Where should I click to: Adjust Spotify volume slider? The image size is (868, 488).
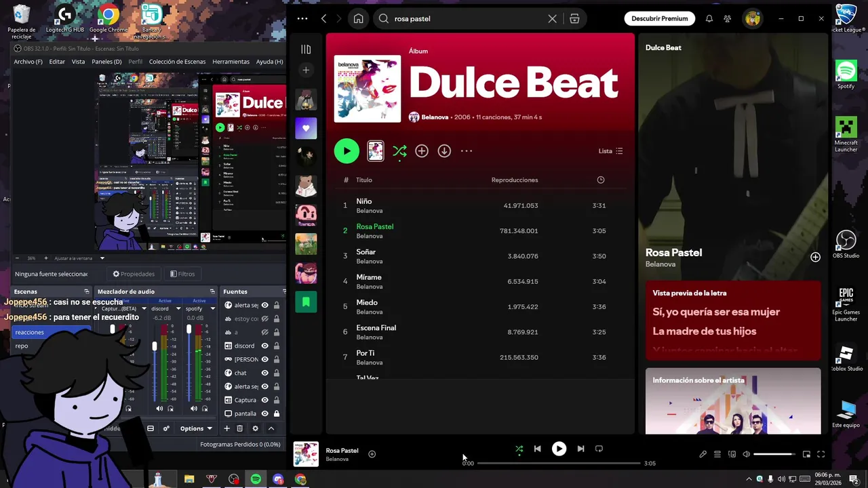(x=774, y=454)
